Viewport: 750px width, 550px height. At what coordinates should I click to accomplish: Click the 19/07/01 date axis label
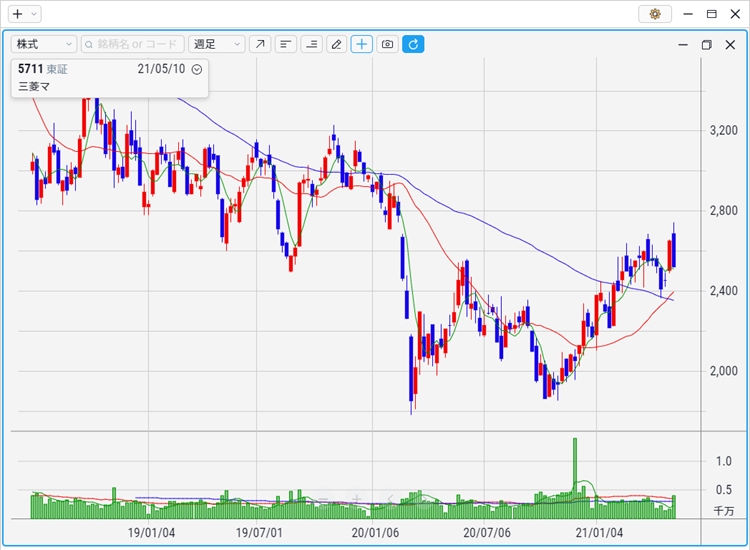(x=259, y=533)
